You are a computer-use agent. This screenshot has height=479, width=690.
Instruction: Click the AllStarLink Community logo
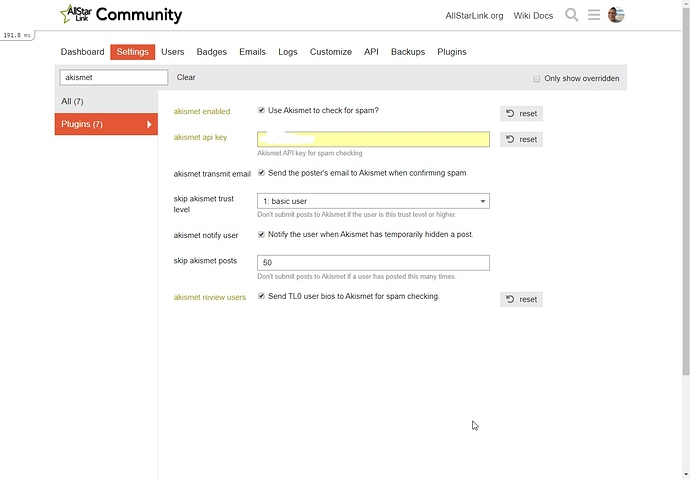pos(121,15)
